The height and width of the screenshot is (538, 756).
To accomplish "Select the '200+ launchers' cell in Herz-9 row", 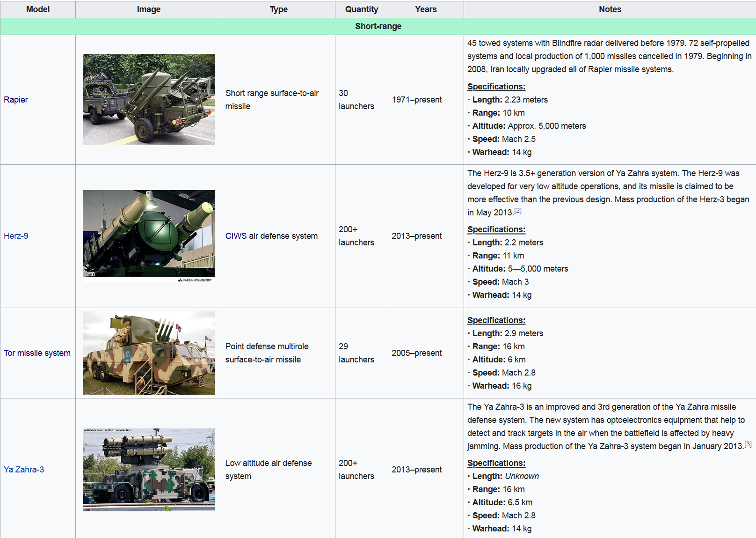I will 362,236.
